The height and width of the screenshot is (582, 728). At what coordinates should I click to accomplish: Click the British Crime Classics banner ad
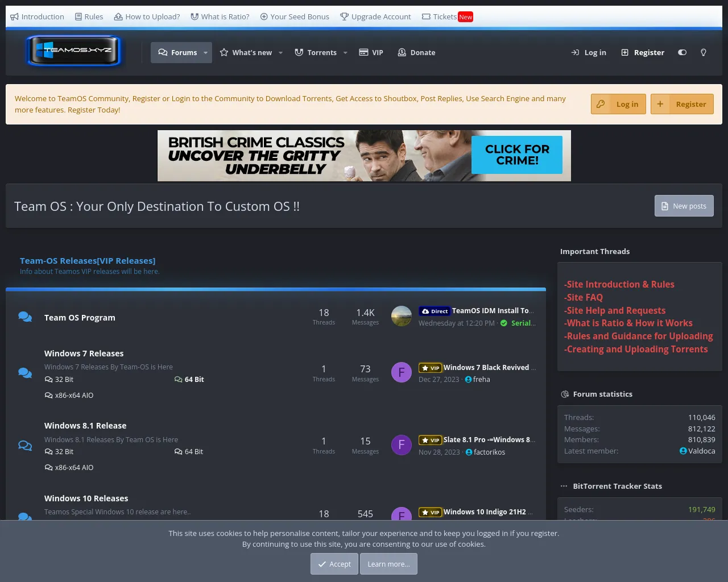(364, 155)
